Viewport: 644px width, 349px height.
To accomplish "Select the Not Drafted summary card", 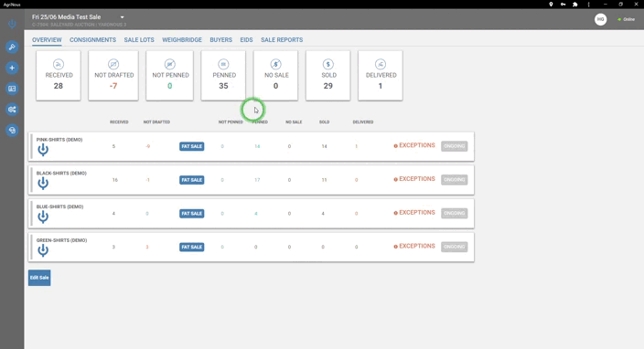I will [x=113, y=76].
